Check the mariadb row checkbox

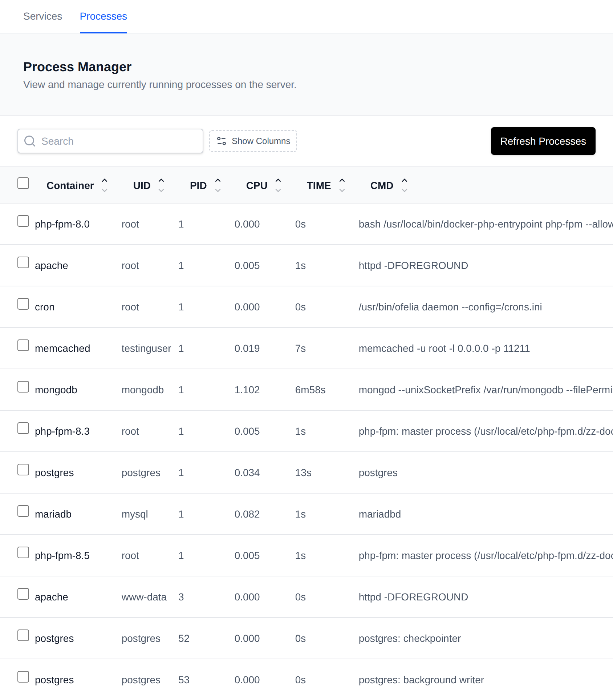pos(23,511)
